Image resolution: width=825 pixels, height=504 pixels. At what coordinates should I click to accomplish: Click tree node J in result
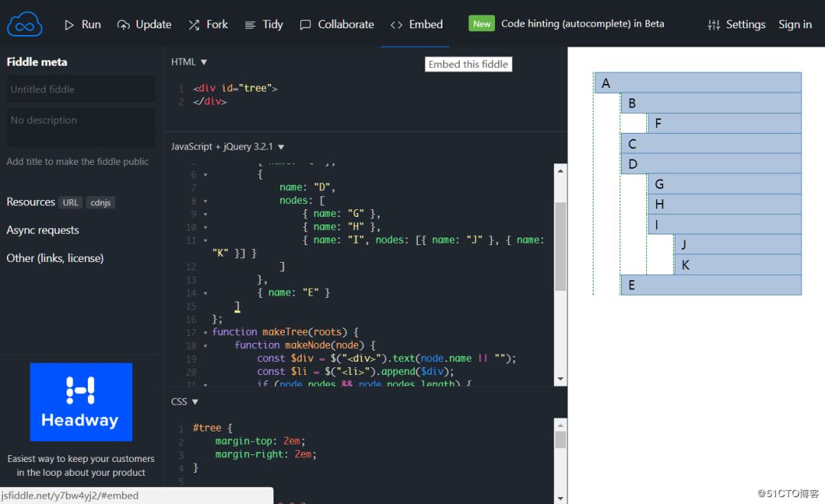point(738,244)
